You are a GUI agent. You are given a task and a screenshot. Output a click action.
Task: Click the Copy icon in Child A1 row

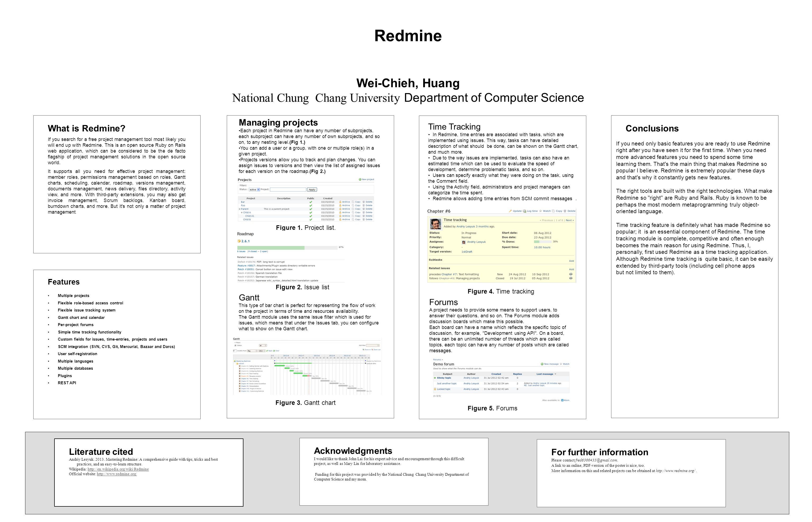[x=353, y=216]
